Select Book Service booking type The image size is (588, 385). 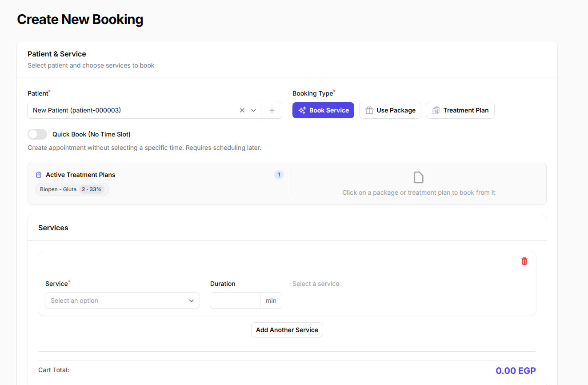pyautogui.click(x=323, y=110)
